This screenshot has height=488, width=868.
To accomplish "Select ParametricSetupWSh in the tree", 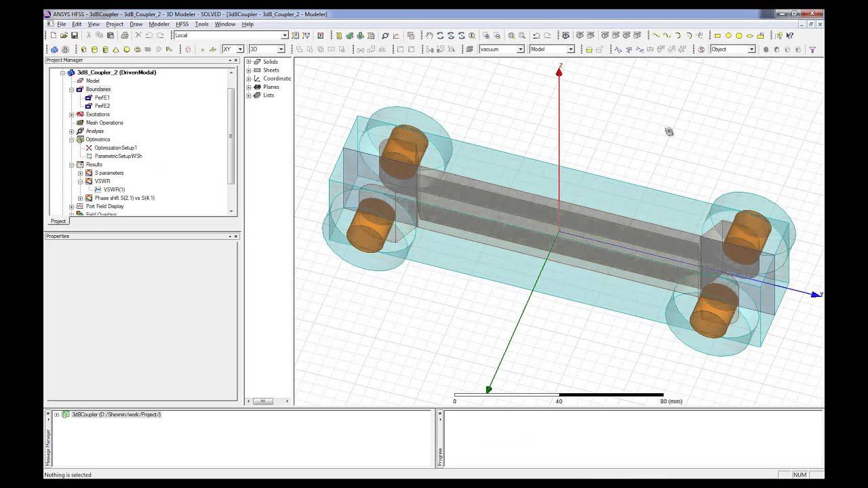I will coord(118,156).
